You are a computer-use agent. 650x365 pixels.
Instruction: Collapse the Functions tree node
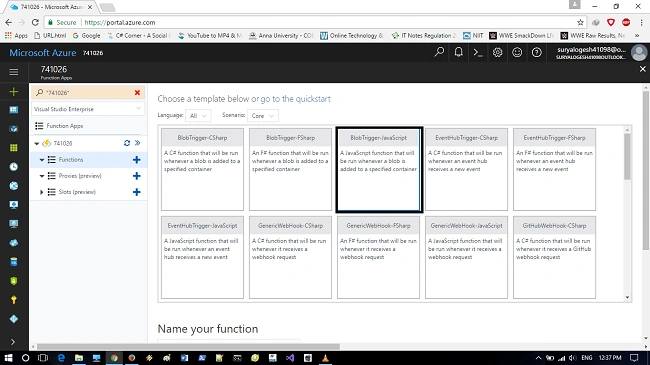click(x=42, y=160)
